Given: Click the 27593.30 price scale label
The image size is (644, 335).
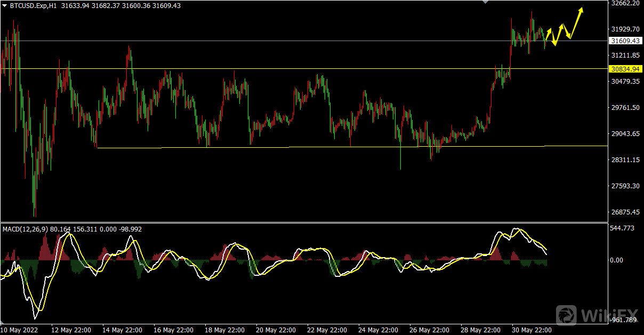Looking at the screenshot, I should pyautogui.click(x=626, y=186).
